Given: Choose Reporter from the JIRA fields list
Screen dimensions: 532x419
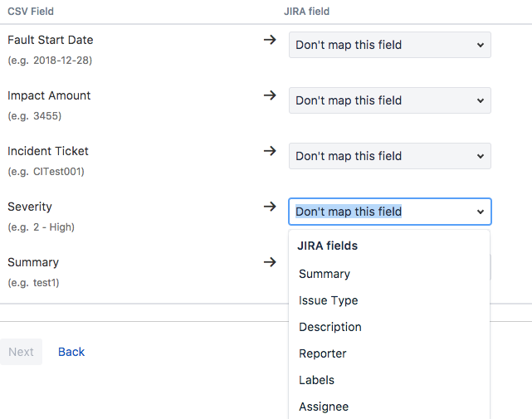Looking at the screenshot, I should click(388, 353).
